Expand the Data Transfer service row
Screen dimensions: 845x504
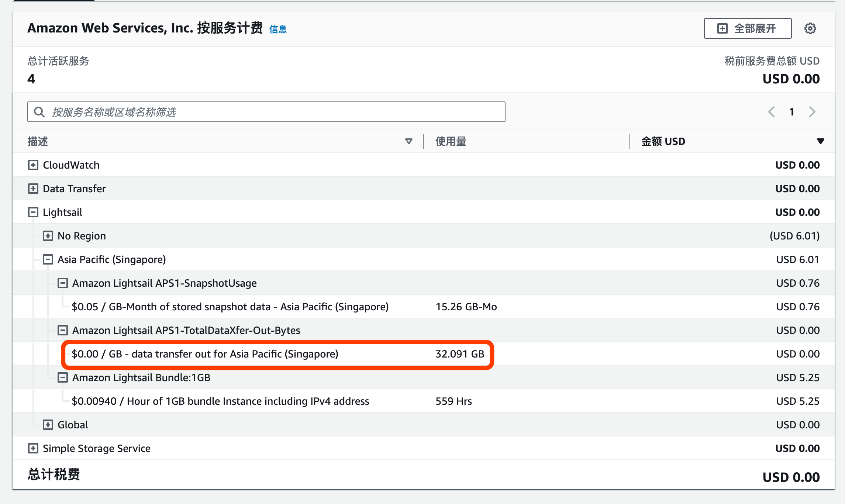click(33, 189)
